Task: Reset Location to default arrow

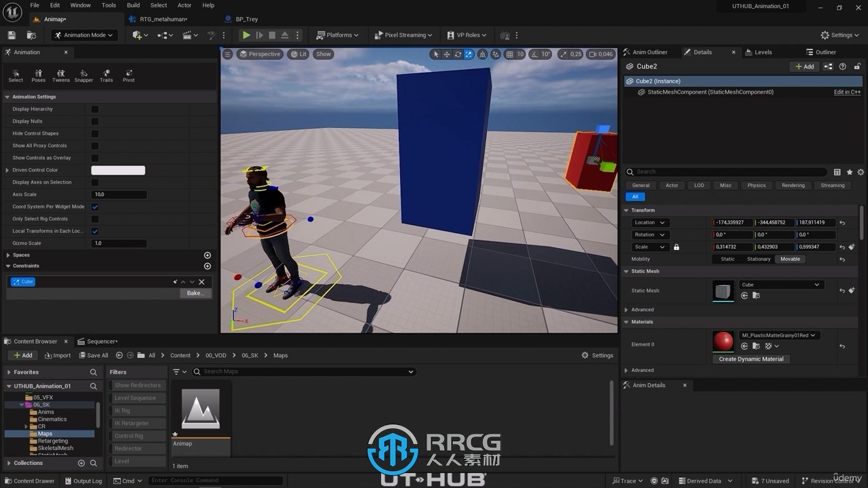Action: click(842, 222)
